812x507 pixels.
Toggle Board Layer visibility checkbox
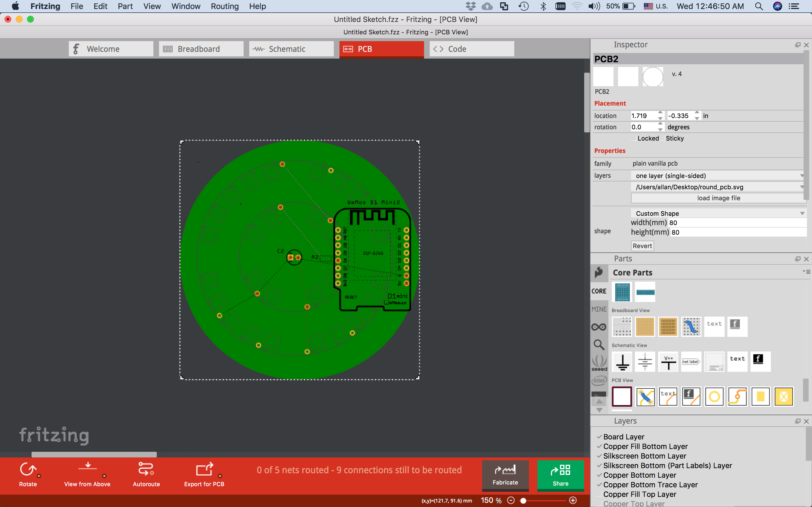coord(599,437)
